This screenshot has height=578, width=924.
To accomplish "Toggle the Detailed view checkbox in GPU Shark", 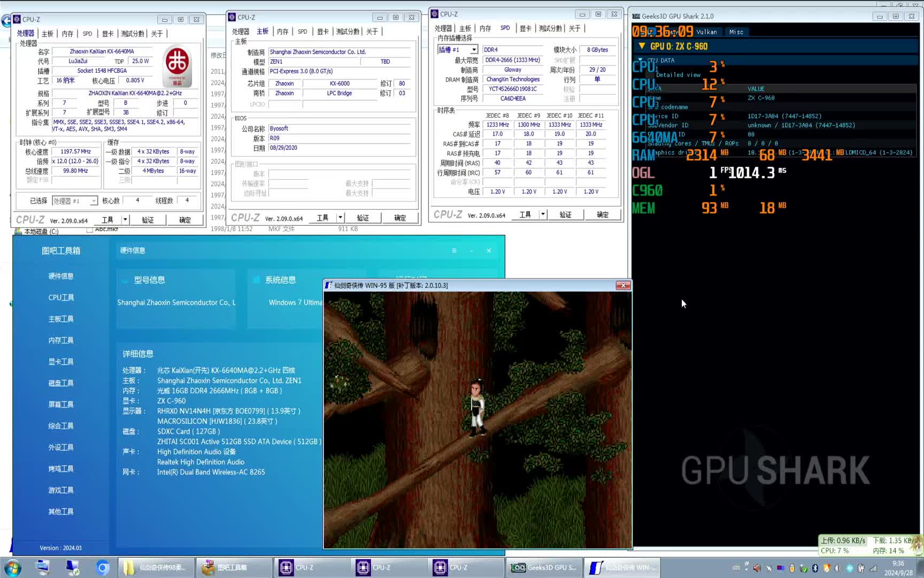I will tap(651, 75).
